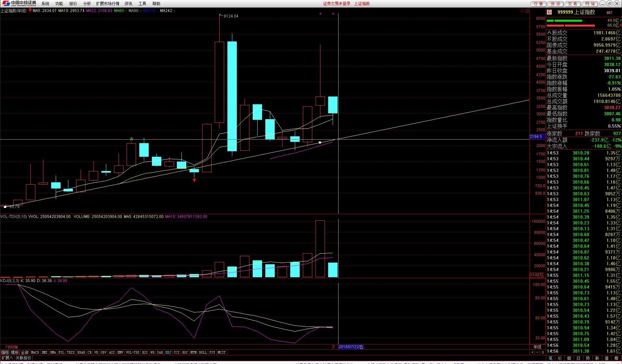Screen dimensions: 622x364
Task: Open the 功能 menu
Action: pos(59,4)
